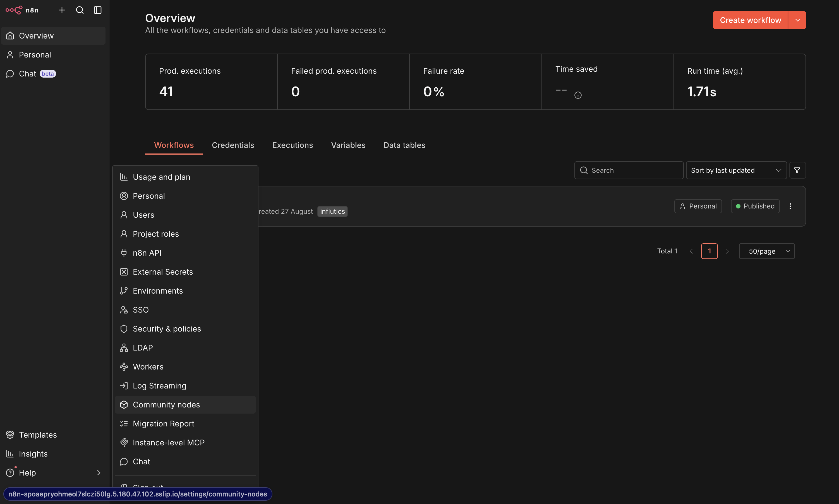
Task: Switch to the Executions tab
Action: 293,145
